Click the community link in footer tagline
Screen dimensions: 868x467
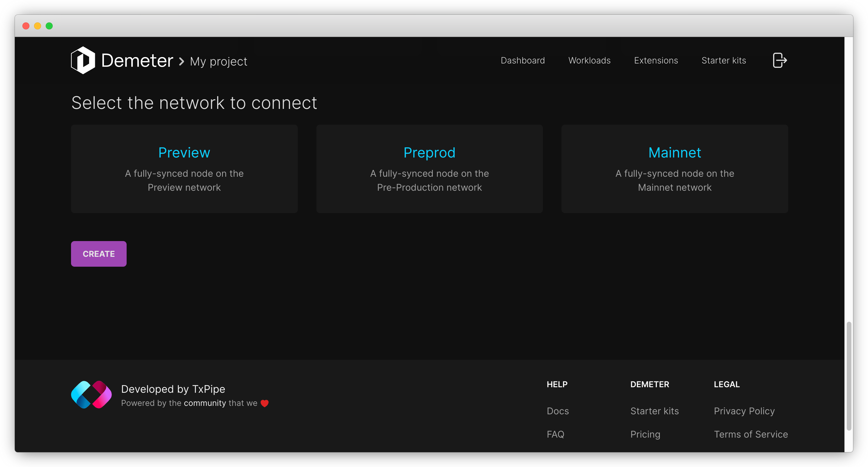pos(205,403)
